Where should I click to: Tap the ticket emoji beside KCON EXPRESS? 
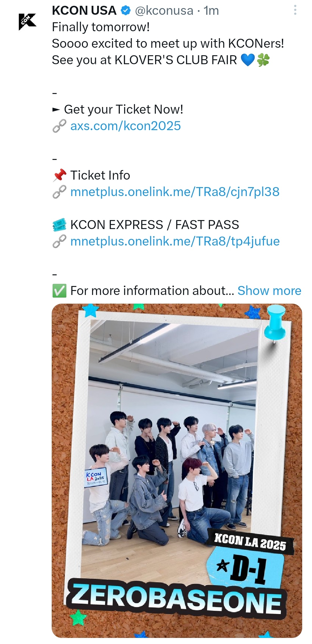tap(60, 225)
